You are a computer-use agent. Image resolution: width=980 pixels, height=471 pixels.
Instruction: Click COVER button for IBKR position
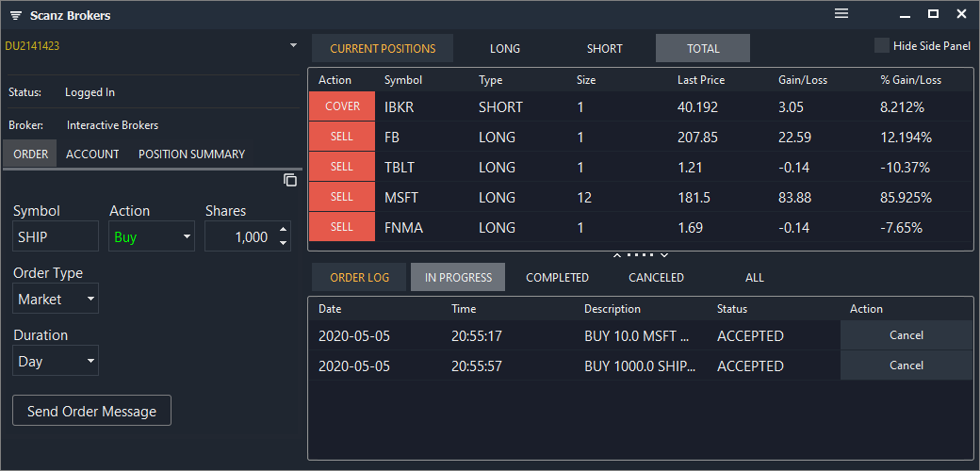point(342,106)
